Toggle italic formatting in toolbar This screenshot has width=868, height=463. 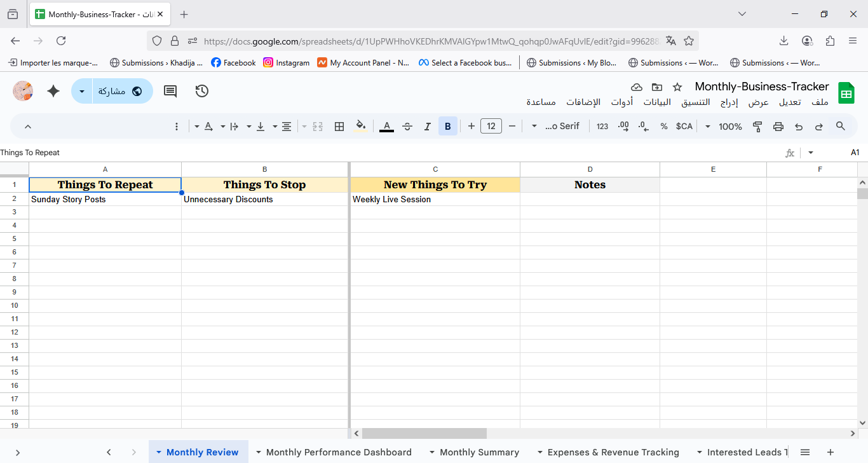pyautogui.click(x=428, y=127)
